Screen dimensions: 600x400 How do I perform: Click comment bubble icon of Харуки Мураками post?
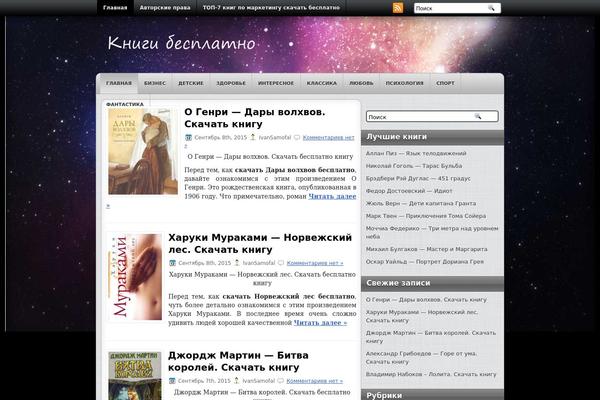[x=281, y=263]
